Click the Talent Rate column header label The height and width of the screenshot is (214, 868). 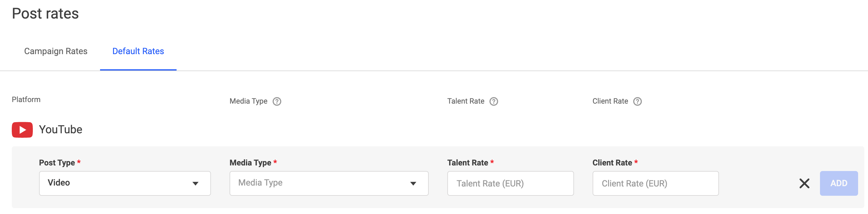pyautogui.click(x=466, y=101)
